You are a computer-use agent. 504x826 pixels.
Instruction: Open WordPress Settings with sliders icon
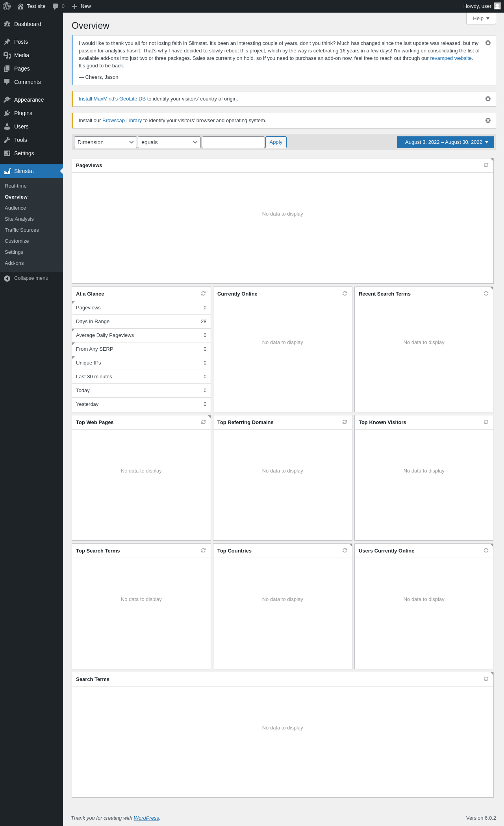tap(31, 153)
